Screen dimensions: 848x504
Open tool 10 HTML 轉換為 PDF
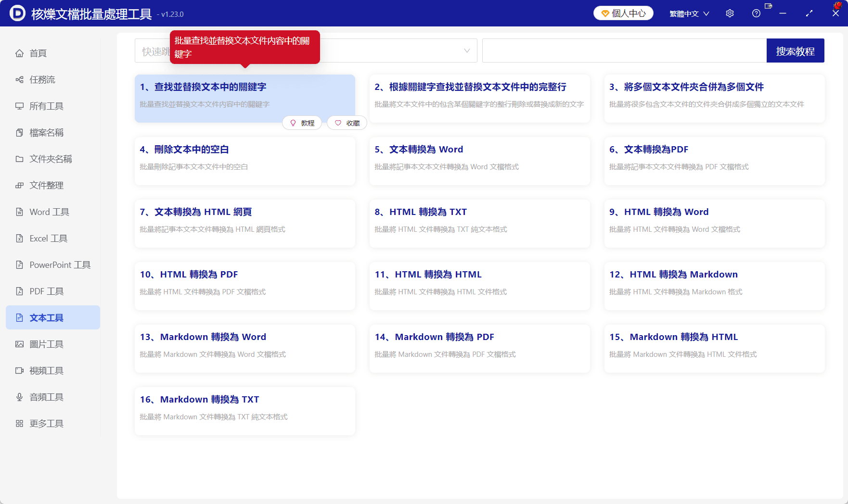click(x=245, y=286)
